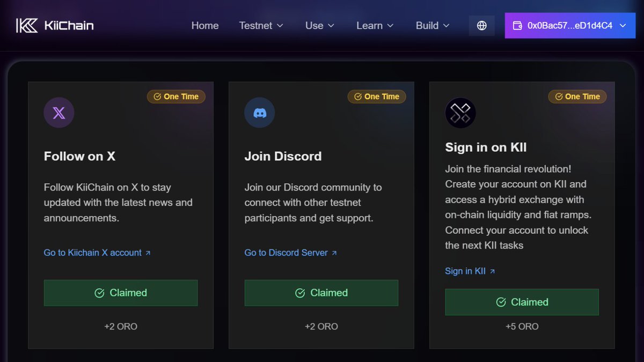644x362 pixels.
Task: Click One Time badge on Sign in on KII card
Action: [x=577, y=97]
